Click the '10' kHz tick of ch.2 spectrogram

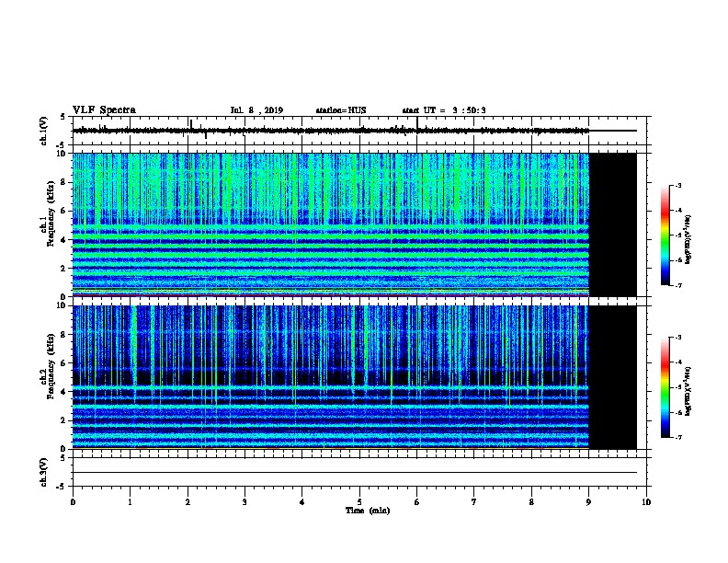[x=62, y=305]
